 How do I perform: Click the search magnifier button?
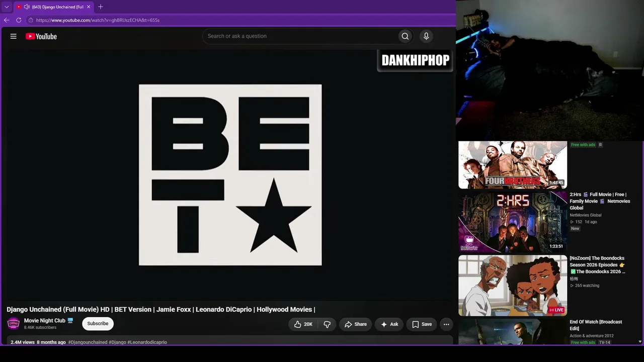(x=405, y=36)
